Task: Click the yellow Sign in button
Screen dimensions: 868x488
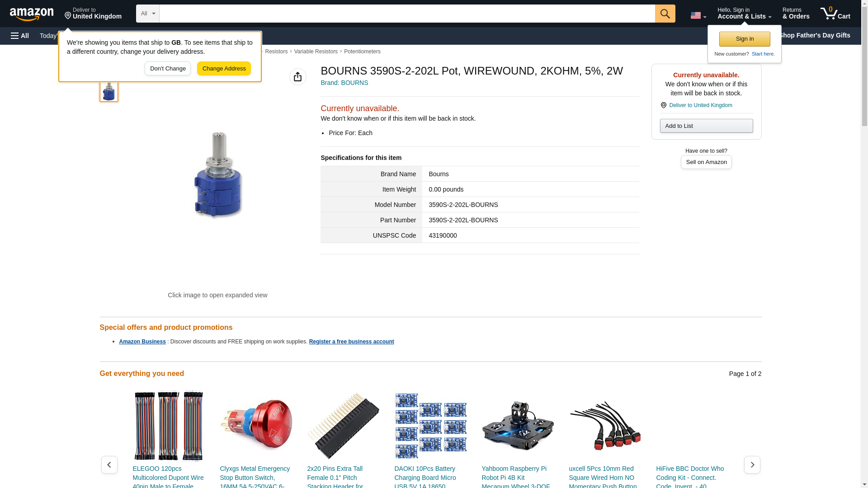Action: tap(745, 39)
